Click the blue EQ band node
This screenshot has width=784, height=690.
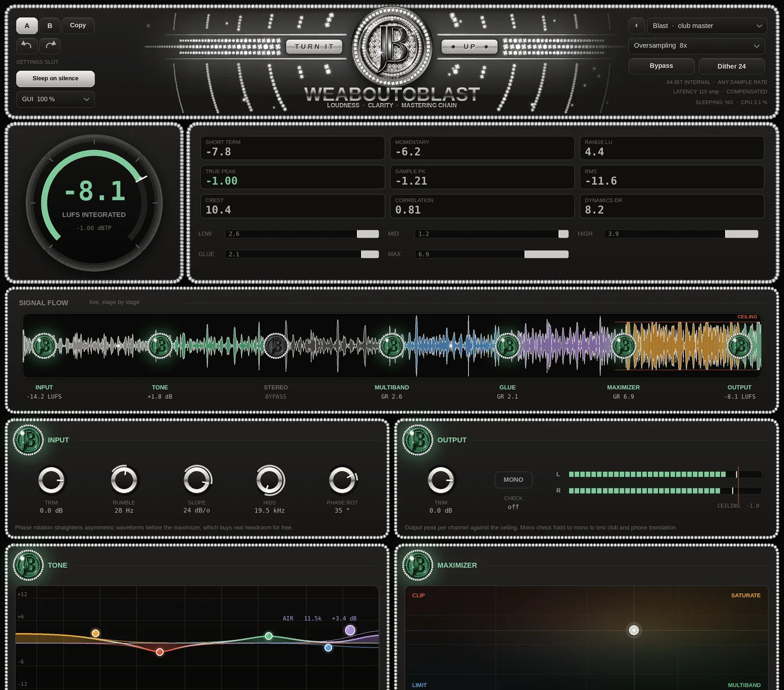click(328, 647)
